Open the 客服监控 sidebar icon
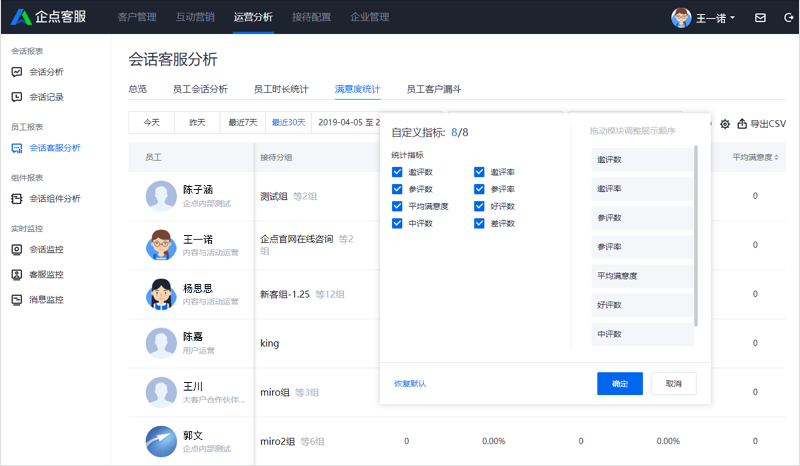 point(17,275)
